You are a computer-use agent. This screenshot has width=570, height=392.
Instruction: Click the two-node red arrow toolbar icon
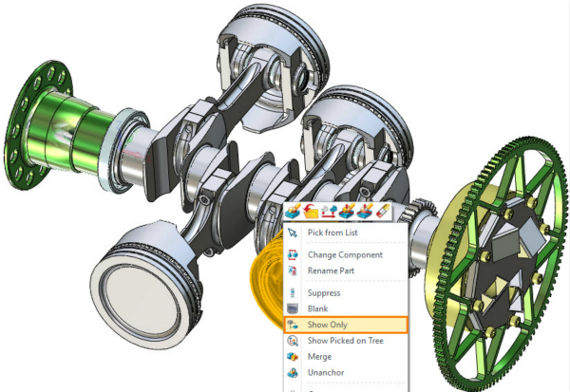click(328, 212)
